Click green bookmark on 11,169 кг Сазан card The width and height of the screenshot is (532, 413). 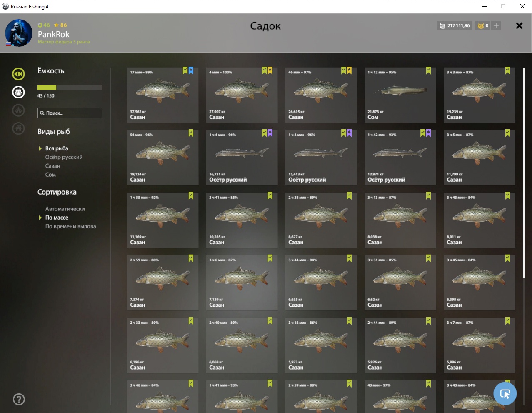pos(191,196)
